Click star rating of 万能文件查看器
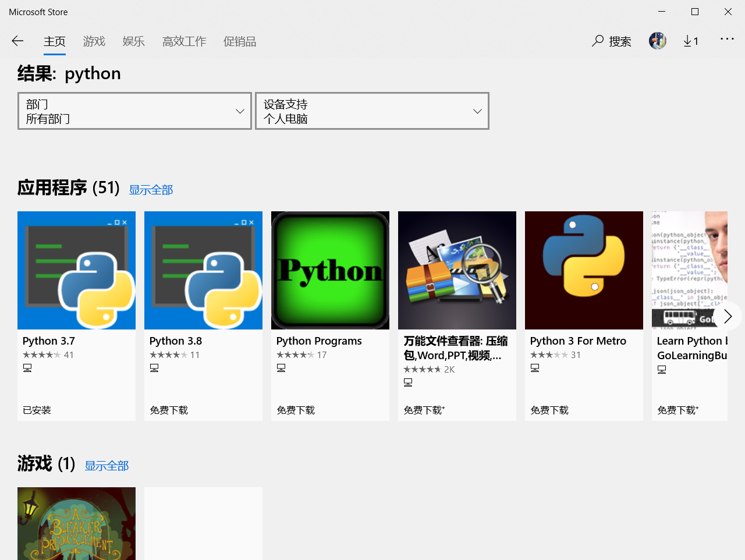Viewport: 745px width, 560px height. pyautogui.click(x=423, y=370)
